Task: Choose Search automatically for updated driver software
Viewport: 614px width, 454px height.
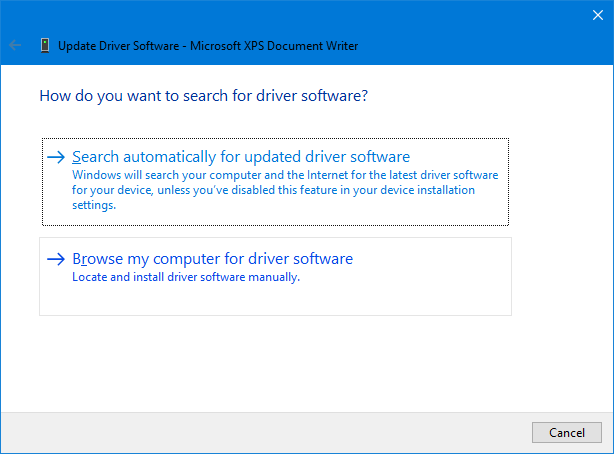Action: coord(275,182)
